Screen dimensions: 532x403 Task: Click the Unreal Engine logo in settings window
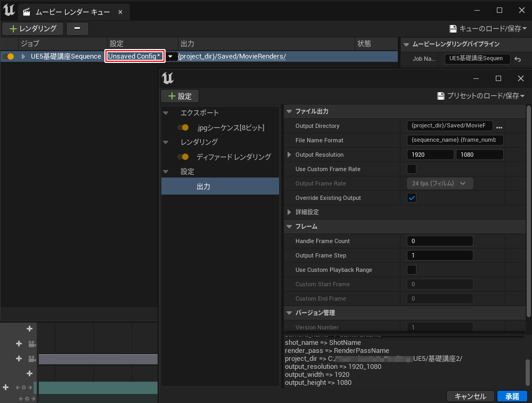click(168, 78)
